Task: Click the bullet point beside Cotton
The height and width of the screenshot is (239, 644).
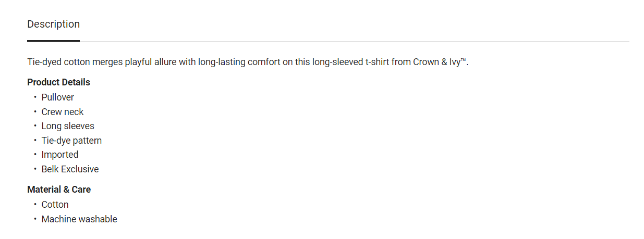Action: (35, 205)
